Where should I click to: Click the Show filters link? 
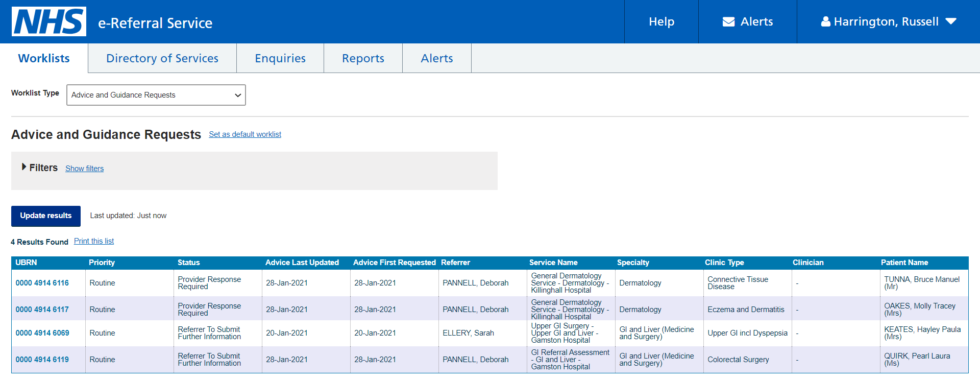coord(84,169)
